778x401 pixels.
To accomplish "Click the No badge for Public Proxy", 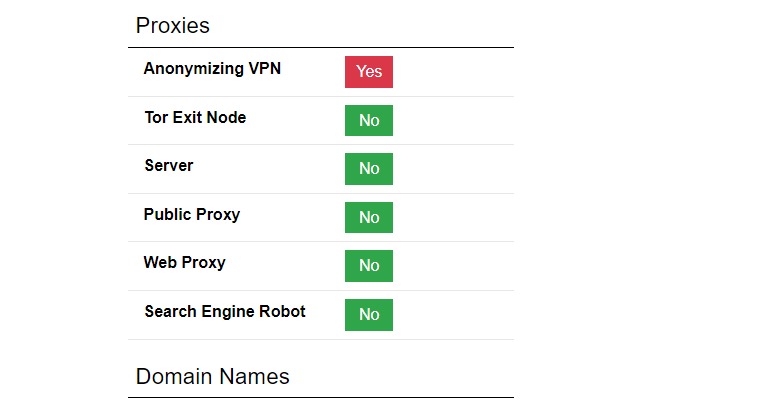I will tap(369, 217).
